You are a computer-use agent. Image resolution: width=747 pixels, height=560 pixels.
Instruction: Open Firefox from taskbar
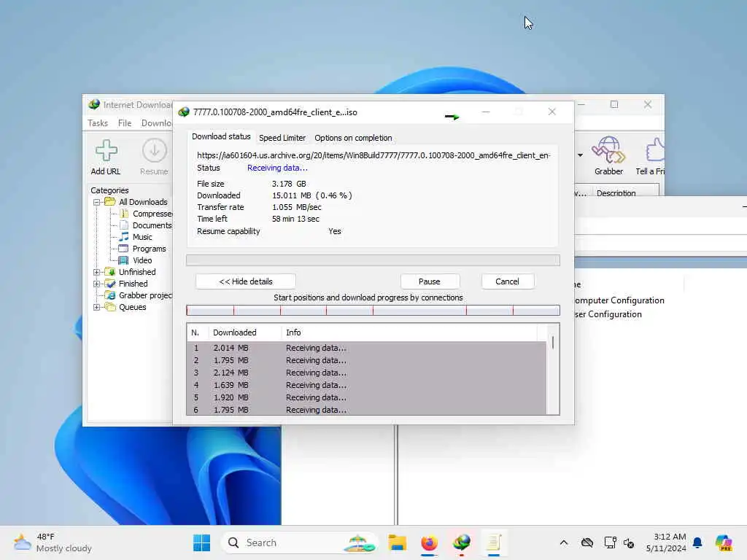(x=429, y=542)
